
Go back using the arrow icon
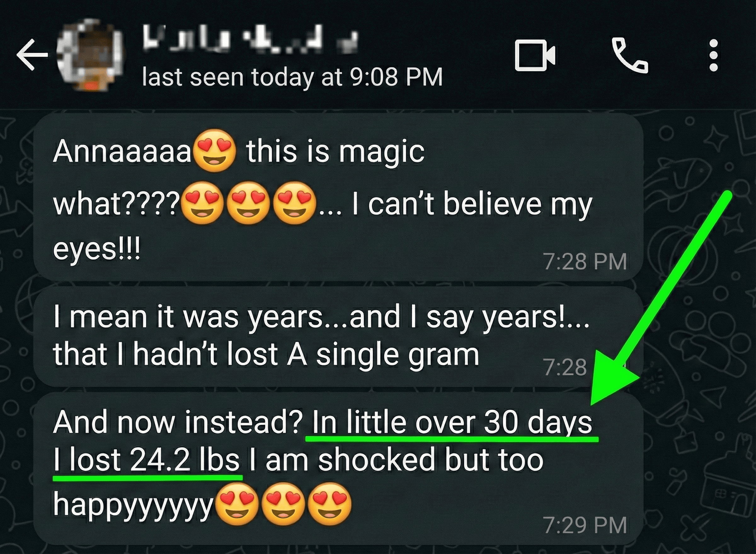point(32,55)
